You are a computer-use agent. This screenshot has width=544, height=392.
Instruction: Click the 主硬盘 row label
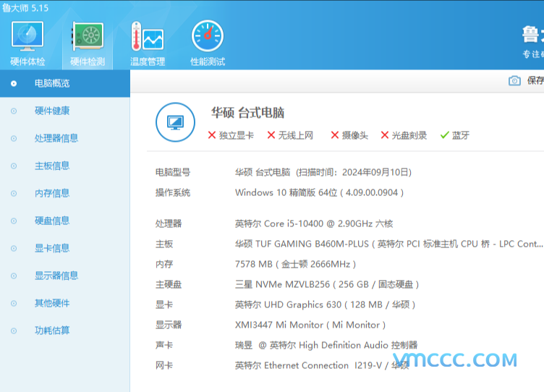169,285
